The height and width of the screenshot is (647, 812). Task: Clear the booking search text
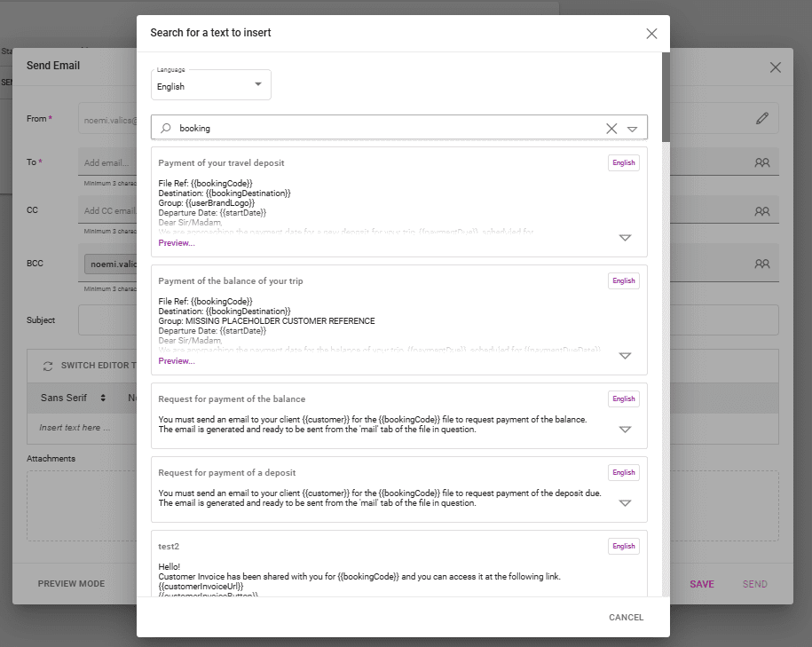tap(611, 129)
